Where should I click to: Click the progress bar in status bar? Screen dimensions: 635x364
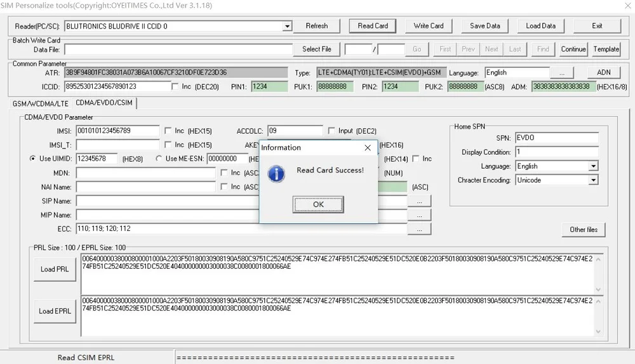click(404, 358)
